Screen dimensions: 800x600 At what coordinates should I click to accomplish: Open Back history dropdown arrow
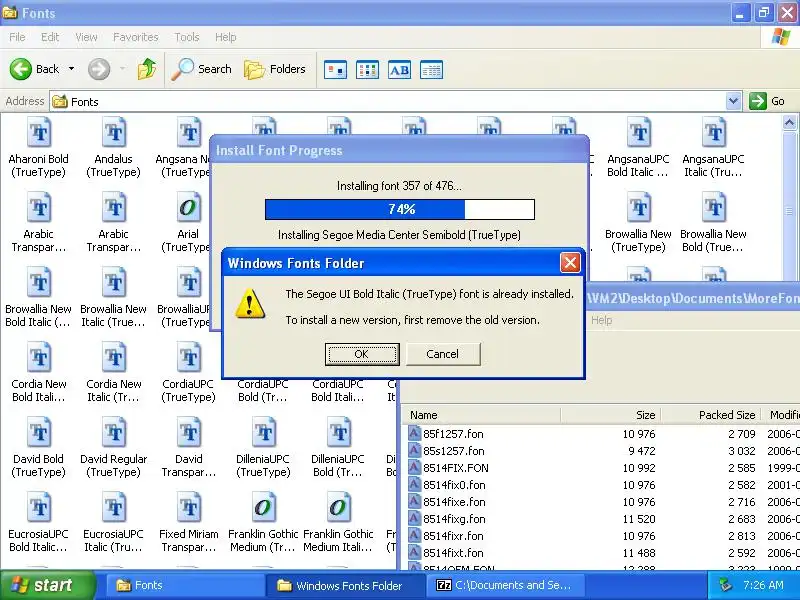tap(71, 69)
